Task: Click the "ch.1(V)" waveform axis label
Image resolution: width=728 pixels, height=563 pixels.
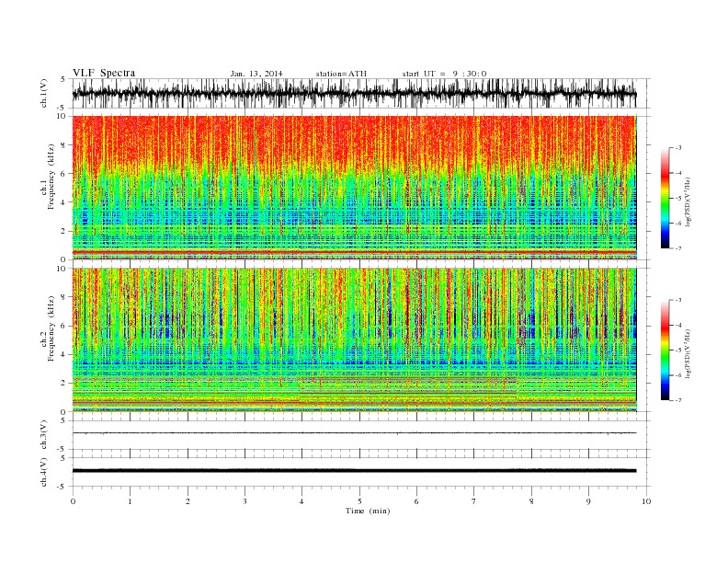Action: point(44,93)
